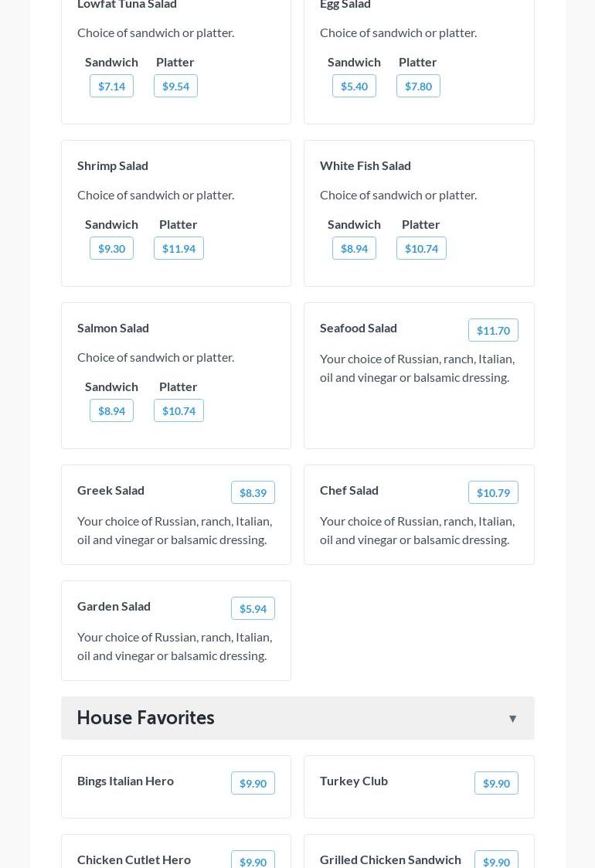Viewport: 595px width, 868px height.
Task: Order Chef Salad at $10.79
Action: [493, 492]
